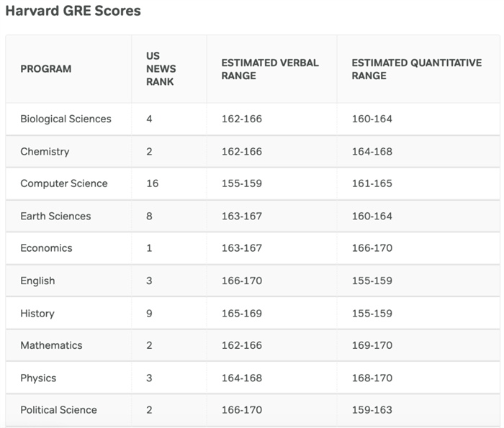The image size is (504, 428).
Task: Select the Physics program cell
Action: click(38, 378)
